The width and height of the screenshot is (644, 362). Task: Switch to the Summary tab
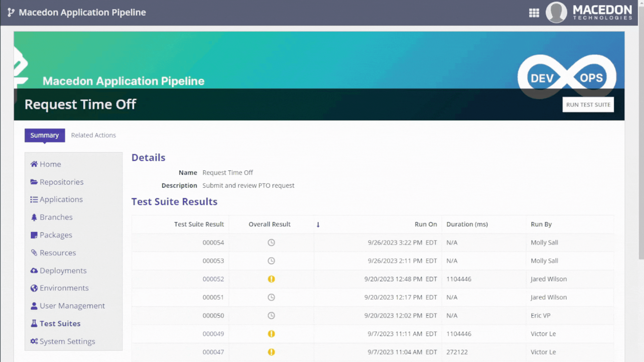[x=45, y=135]
